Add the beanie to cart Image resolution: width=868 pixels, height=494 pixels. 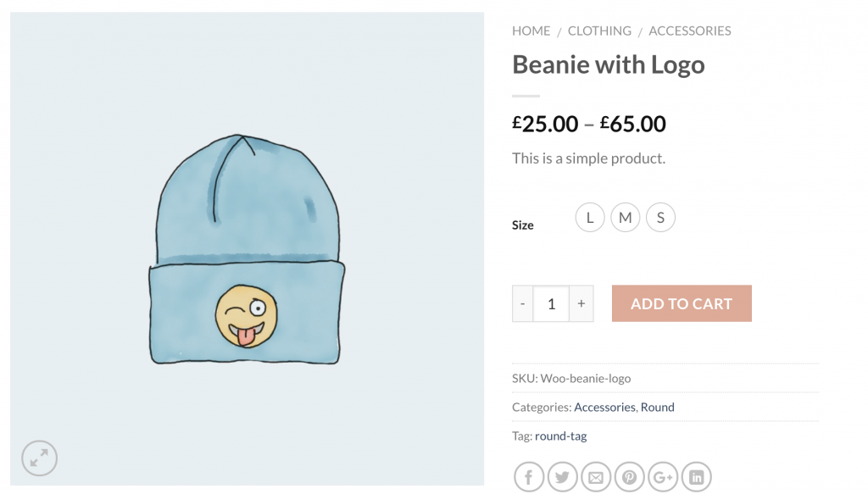point(682,303)
